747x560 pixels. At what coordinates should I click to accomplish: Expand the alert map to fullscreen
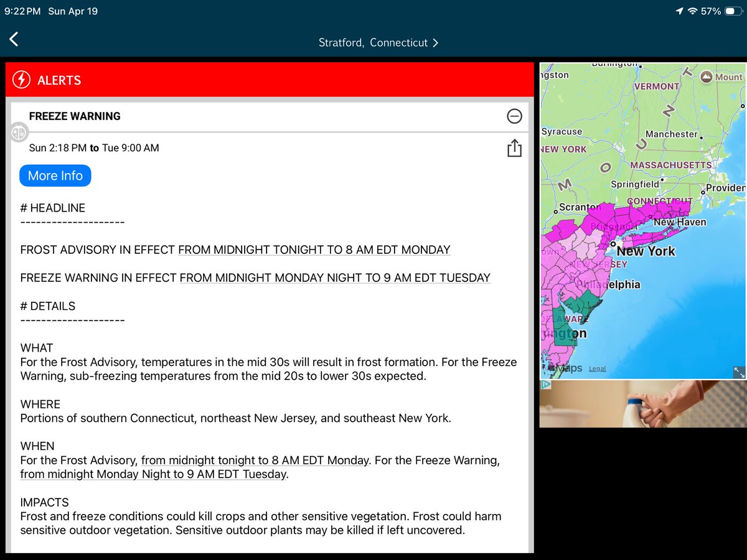(x=739, y=372)
